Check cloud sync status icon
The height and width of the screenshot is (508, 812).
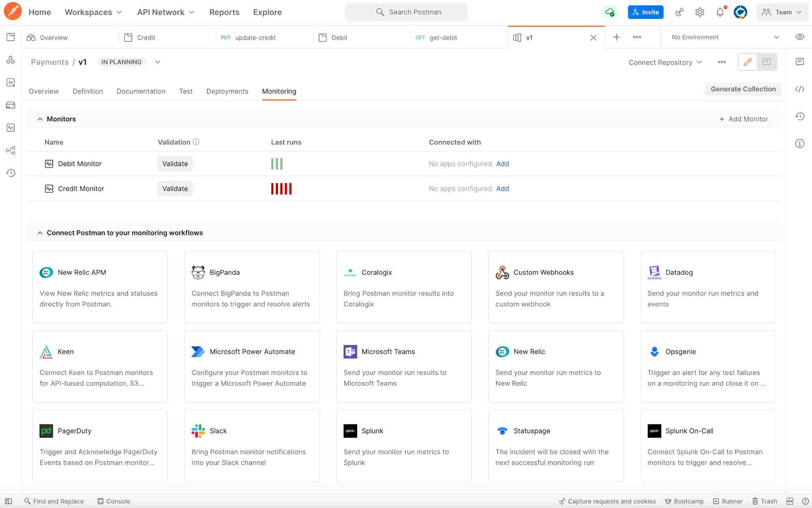[x=610, y=12]
